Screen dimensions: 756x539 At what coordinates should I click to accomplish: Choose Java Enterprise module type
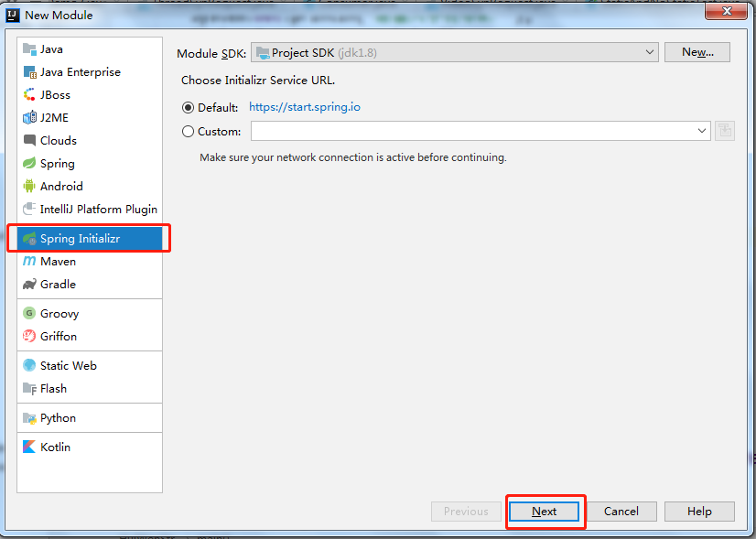[81, 71]
